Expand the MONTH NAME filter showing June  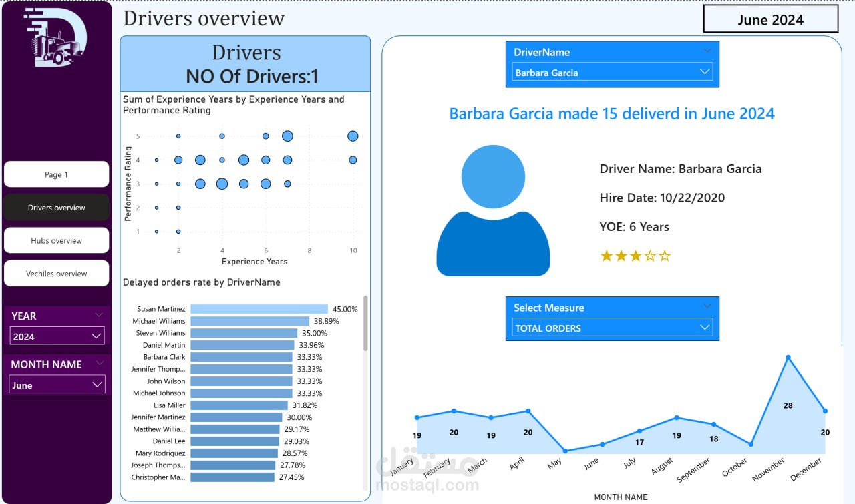pos(57,385)
